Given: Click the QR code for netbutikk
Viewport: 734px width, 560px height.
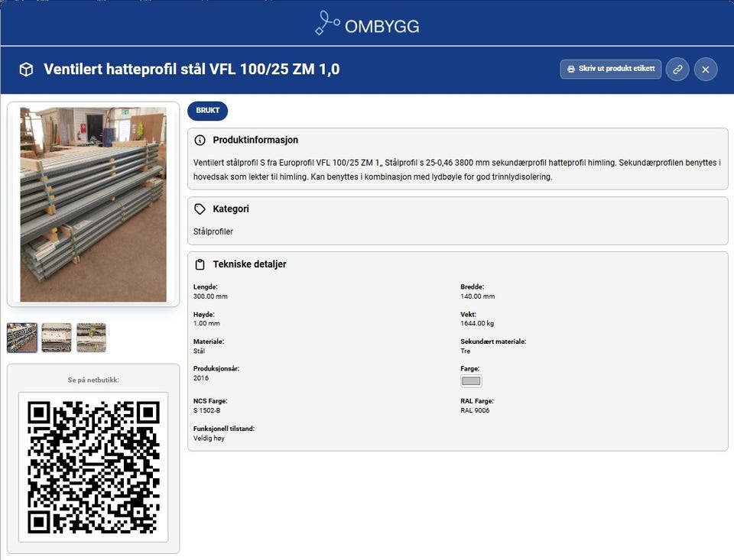Looking at the screenshot, I should tap(93, 467).
